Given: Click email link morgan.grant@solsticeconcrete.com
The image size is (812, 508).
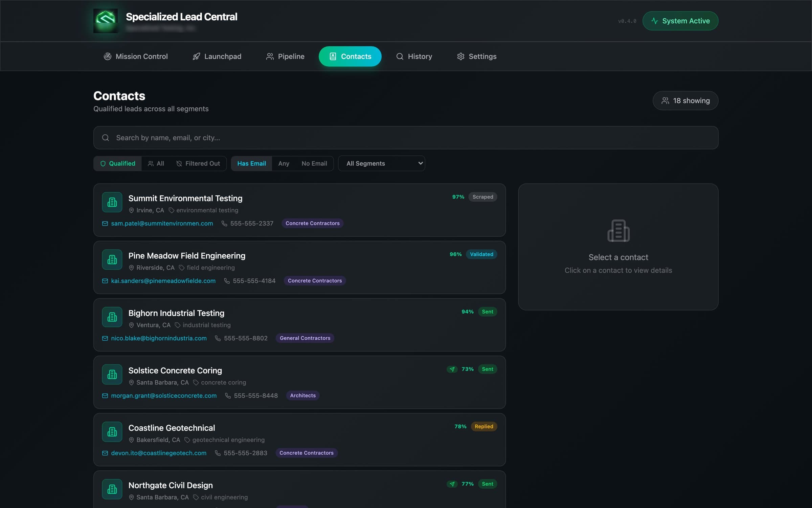Looking at the screenshot, I should (164, 396).
